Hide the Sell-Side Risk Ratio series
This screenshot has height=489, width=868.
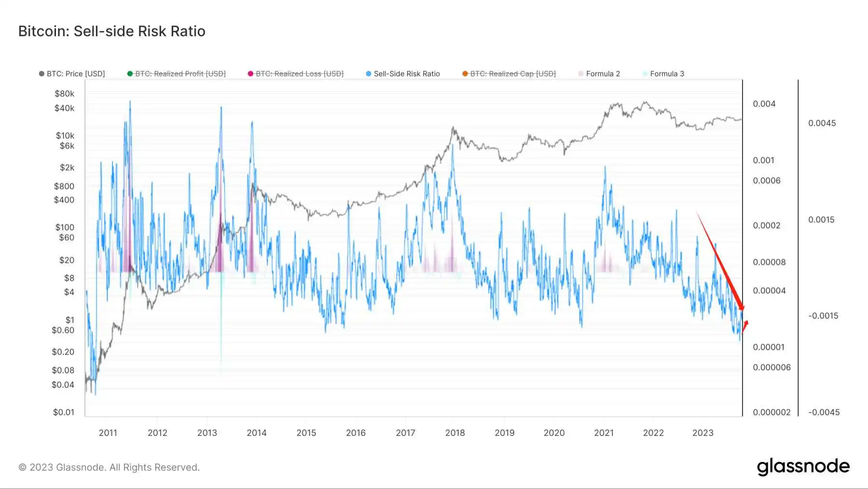407,74
